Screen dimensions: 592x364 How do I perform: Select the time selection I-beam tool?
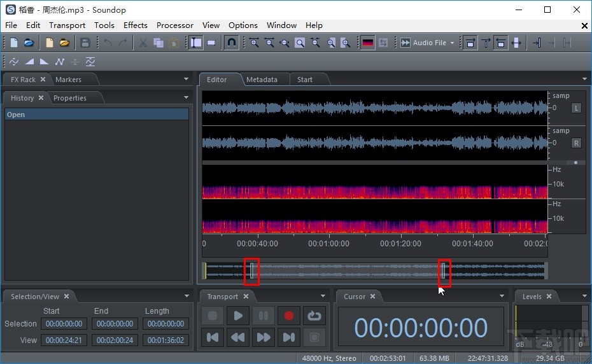196,43
